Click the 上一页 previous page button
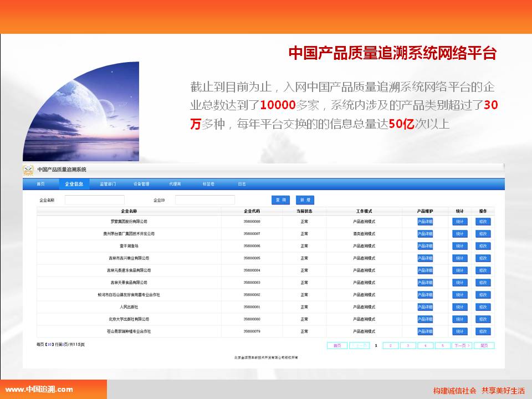 pos(359,346)
